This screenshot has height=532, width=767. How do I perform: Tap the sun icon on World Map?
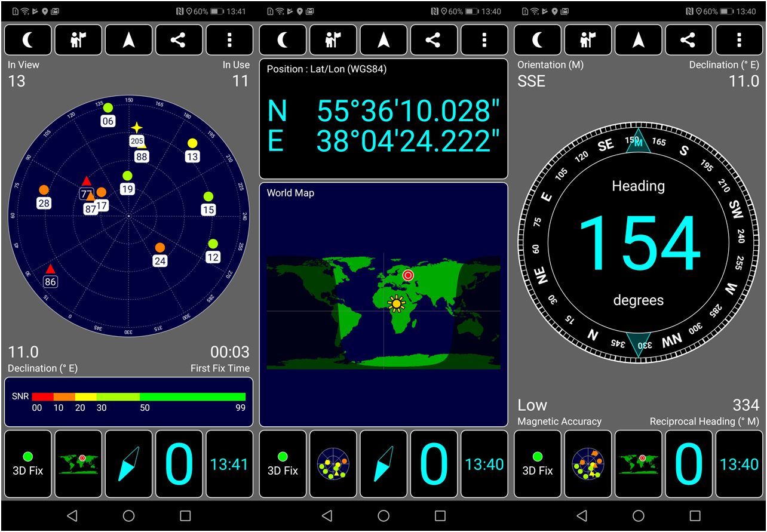[395, 303]
